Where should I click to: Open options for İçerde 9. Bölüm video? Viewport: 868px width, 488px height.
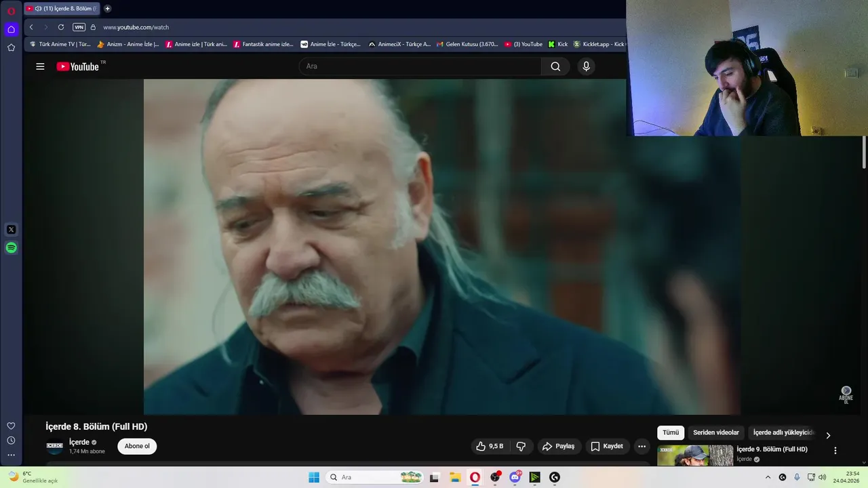point(835,451)
